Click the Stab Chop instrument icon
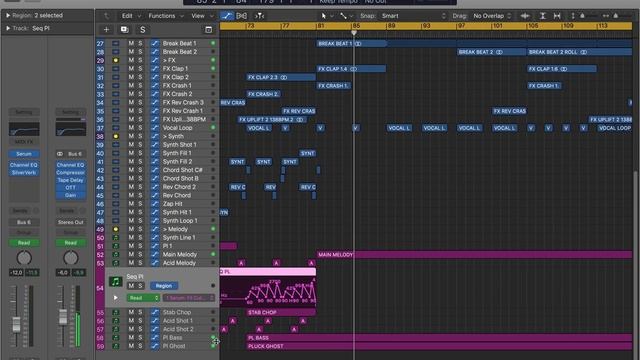Screen dimensions: 640x360 point(116,312)
